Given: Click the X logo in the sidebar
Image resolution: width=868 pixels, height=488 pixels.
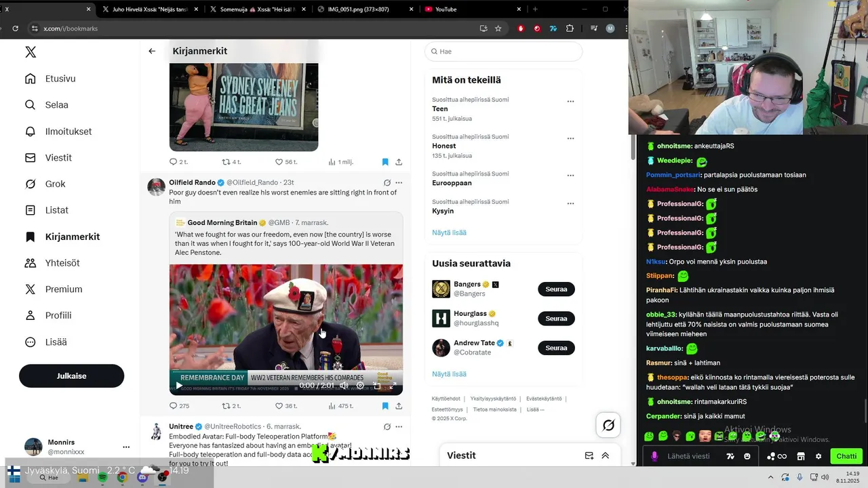Looking at the screenshot, I should pyautogui.click(x=31, y=52).
